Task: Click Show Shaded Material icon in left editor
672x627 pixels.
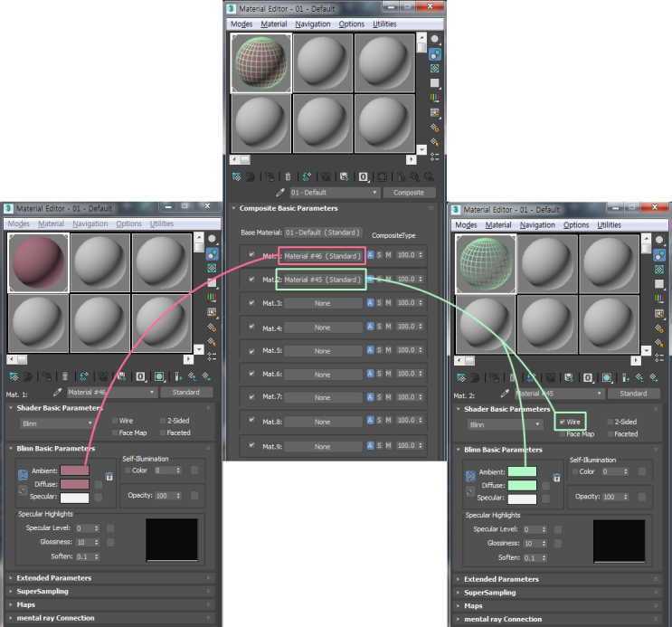Action: click(x=159, y=376)
